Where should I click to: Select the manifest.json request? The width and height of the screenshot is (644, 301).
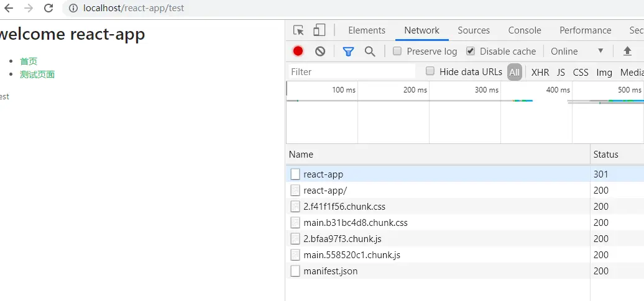465,271
